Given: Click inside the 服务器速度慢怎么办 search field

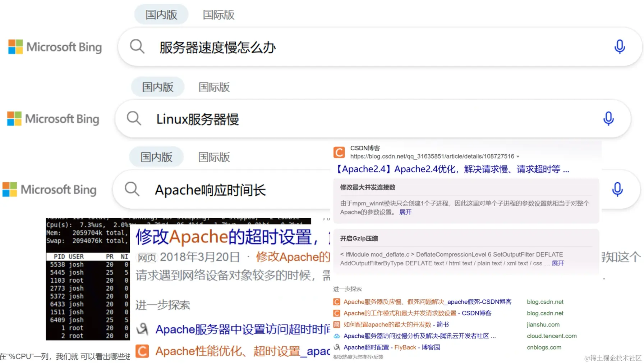Looking at the screenshot, I should pyautogui.click(x=252, y=47).
